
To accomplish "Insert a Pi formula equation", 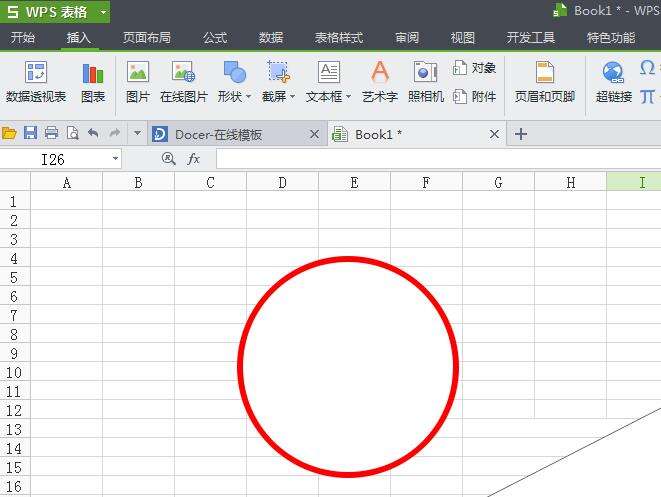I will [x=647, y=97].
